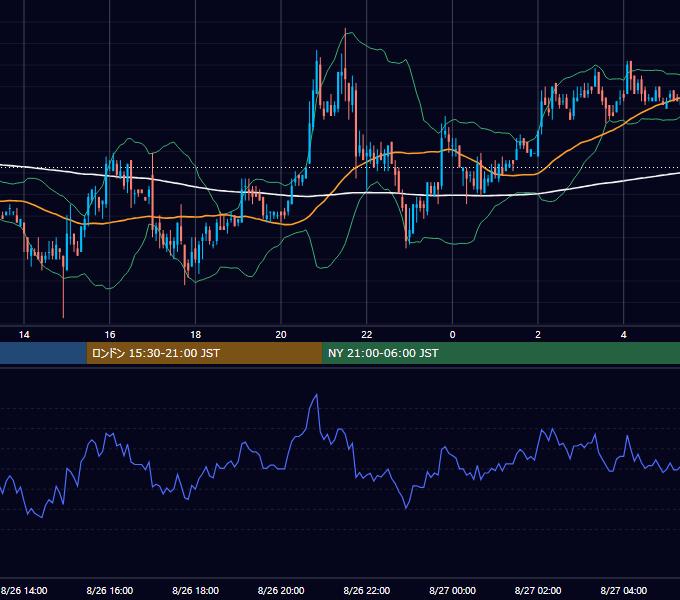Click the 8/26 14:00 date label
The image size is (680, 600).
(x=24, y=590)
